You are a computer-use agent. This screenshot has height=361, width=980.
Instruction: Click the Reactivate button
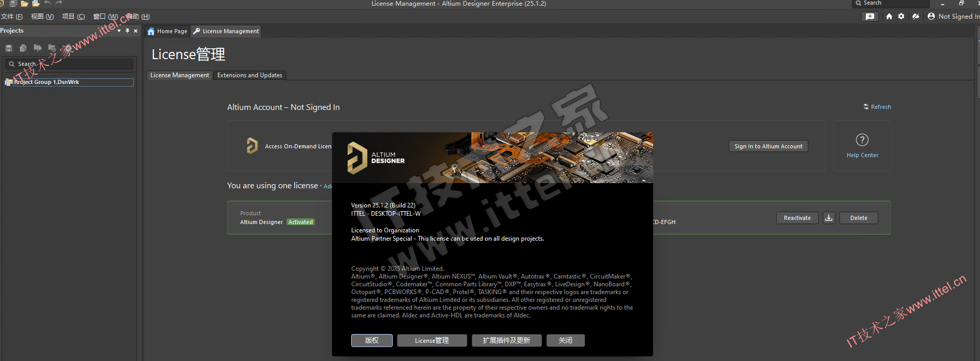pos(797,218)
